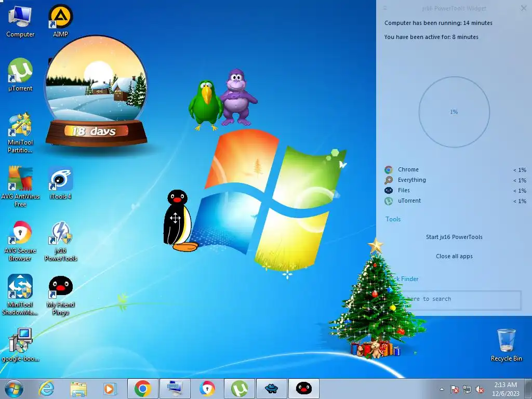This screenshot has width=532, height=399.
Task: Launch the My Friend Pingu shortcut
Action: 60,295
